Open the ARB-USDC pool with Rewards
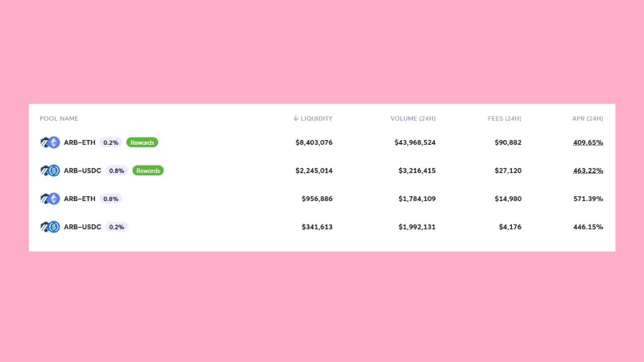 [82, 171]
